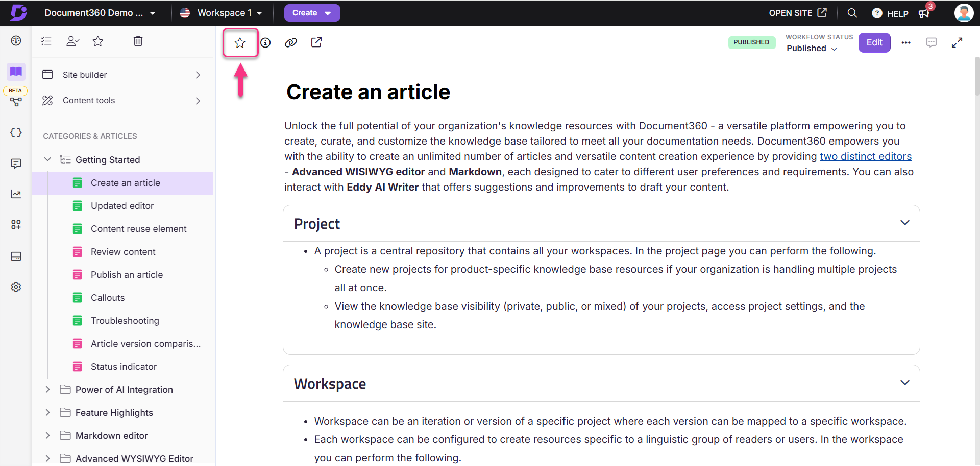980x466 pixels.
Task: Follow the two distinct editors link
Action: tap(866, 156)
